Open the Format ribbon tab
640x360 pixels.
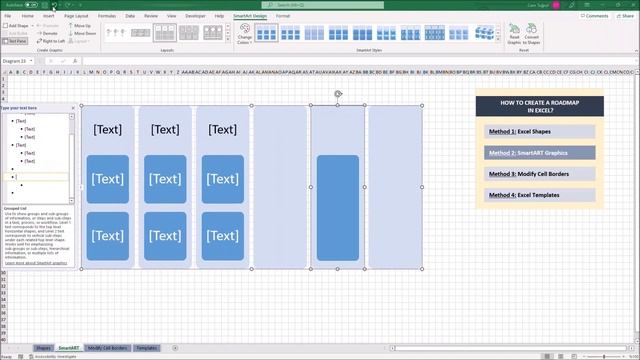pyautogui.click(x=282, y=16)
